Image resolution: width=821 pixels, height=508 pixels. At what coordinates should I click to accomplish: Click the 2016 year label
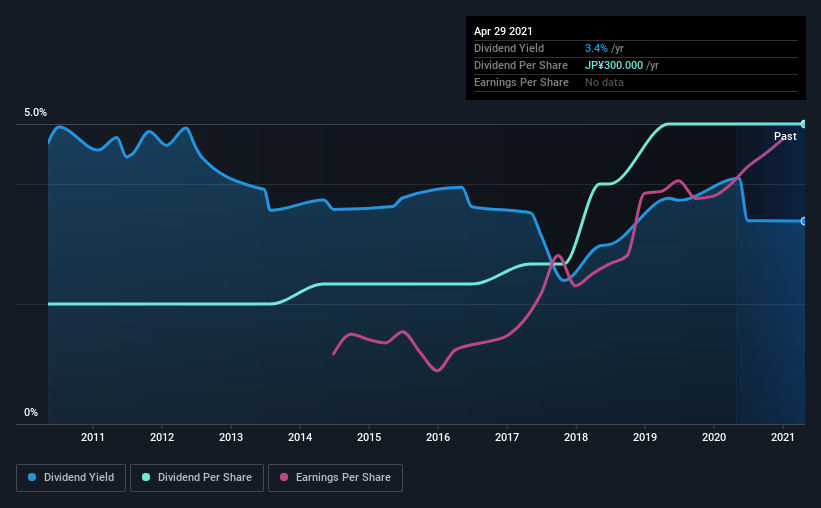coord(438,437)
